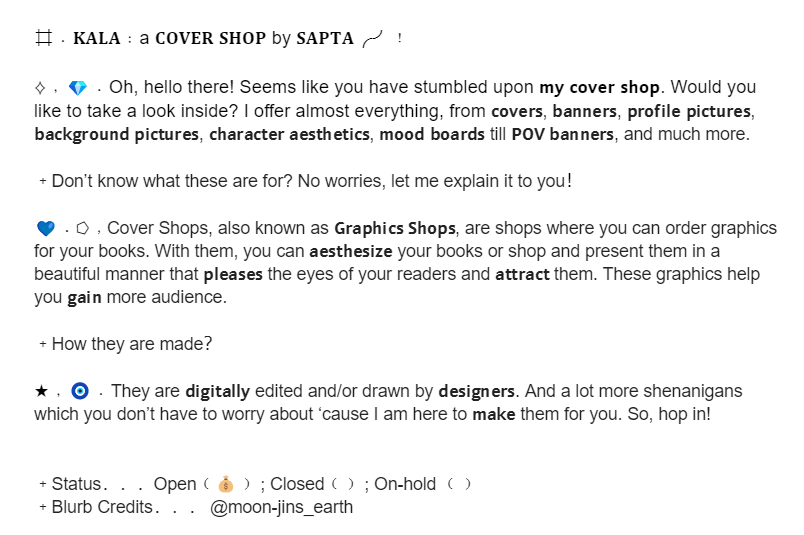The height and width of the screenshot is (535, 804).
Task: Click the nazar eye amulet emoji
Action: tap(80, 390)
